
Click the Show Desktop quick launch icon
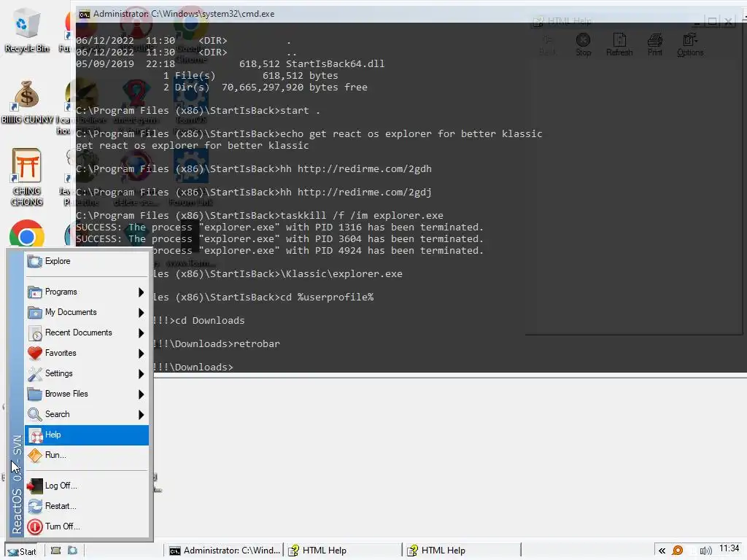[x=55, y=551]
